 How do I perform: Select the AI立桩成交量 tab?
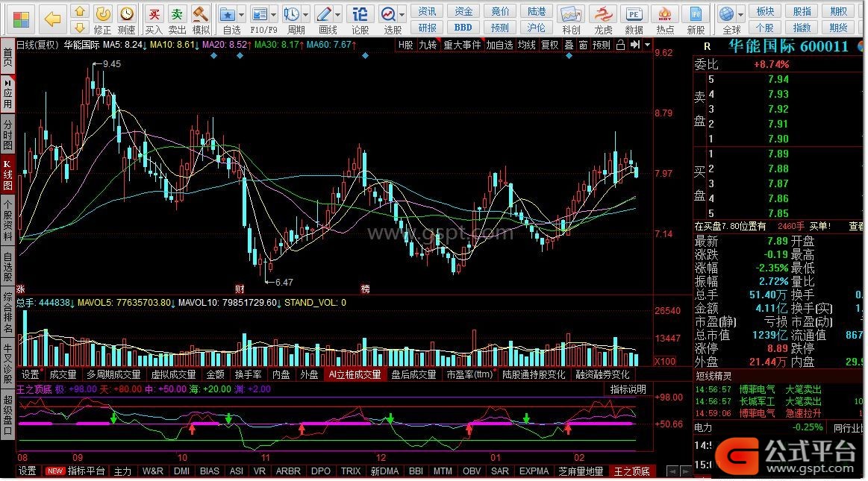(x=355, y=375)
